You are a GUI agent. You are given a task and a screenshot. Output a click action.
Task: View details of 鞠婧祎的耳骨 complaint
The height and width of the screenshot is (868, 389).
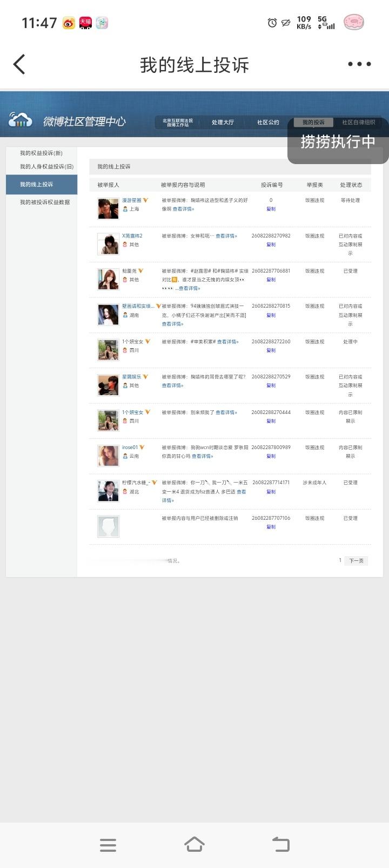click(x=173, y=385)
